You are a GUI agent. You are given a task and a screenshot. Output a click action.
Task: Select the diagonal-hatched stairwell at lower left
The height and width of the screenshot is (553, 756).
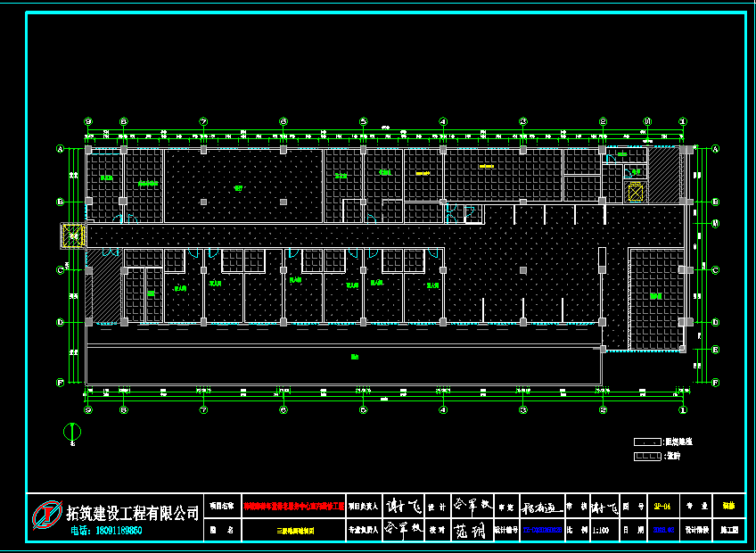(x=104, y=285)
